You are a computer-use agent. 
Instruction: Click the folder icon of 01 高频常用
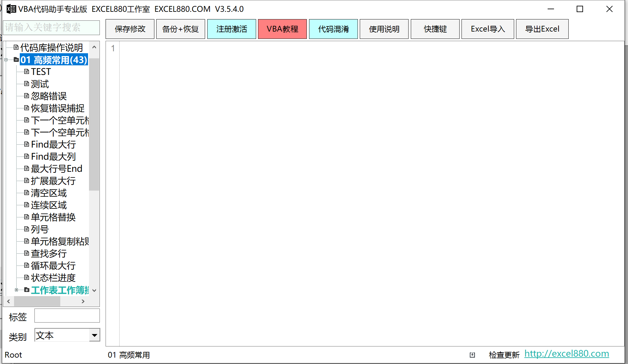point(16,60)
